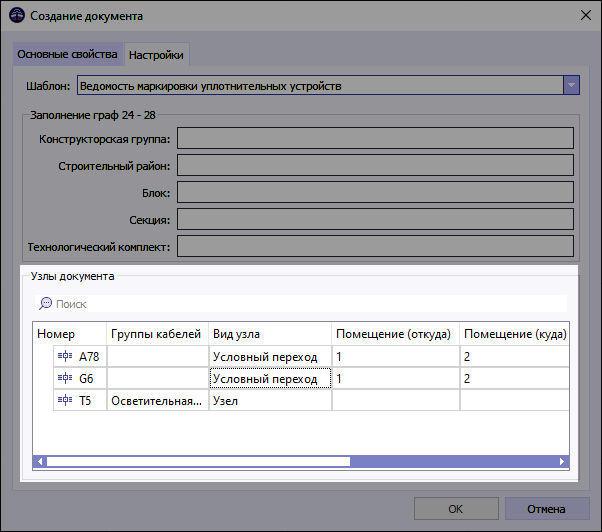Screen dimensions: 602x532
Task: Focus the Секция input field
Action: click(375, 219)
